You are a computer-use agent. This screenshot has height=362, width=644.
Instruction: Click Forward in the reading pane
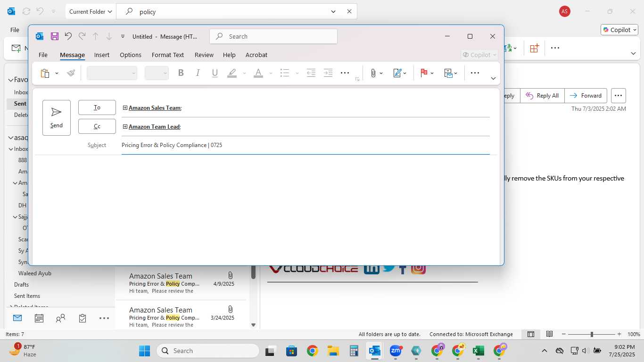click(x=586, y=96)
